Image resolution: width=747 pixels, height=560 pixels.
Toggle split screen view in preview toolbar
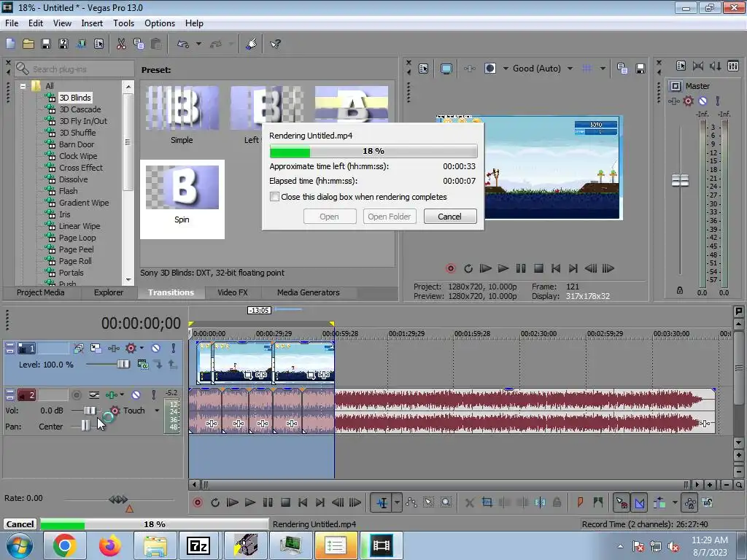(x=490, y=69)
